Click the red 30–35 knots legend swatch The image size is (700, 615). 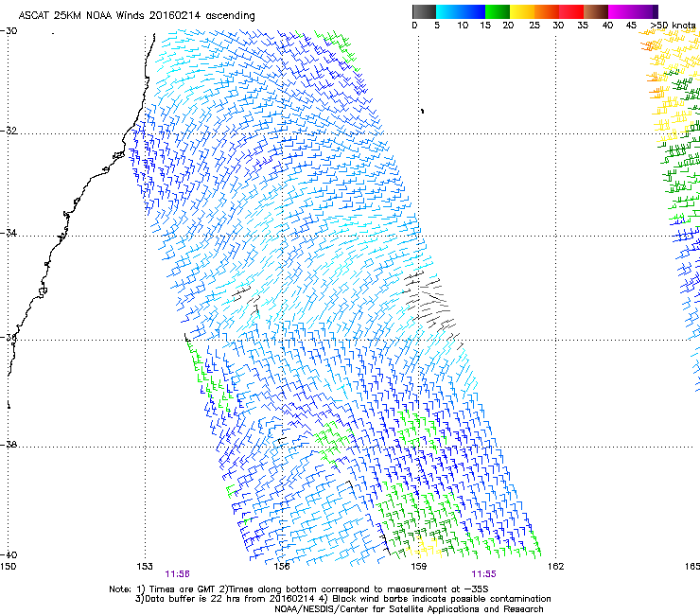[x=571, y=11]
